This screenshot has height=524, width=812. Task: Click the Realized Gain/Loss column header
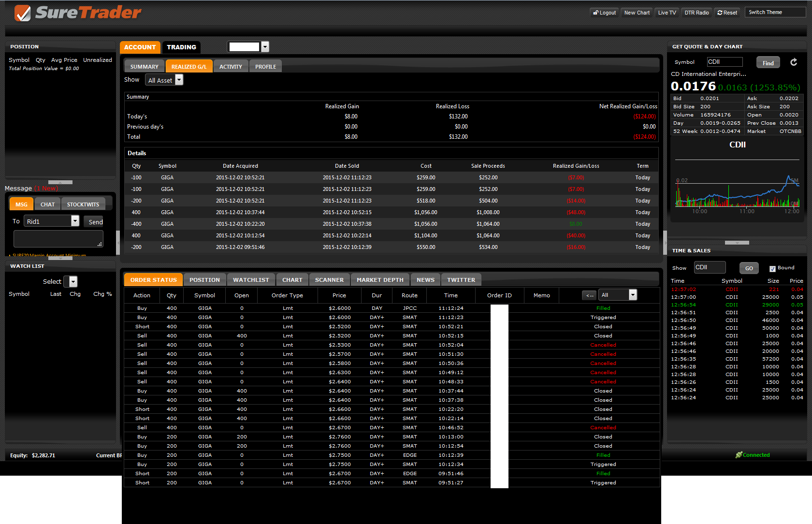click(576, 166)
